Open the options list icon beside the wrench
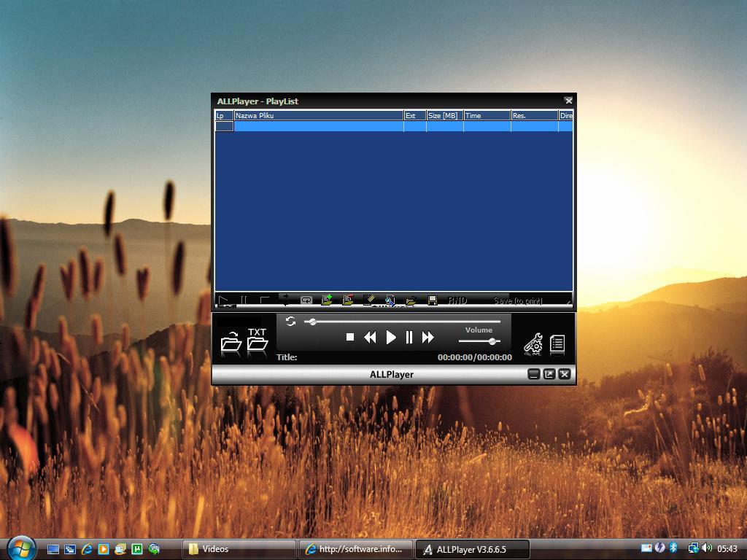This screenshot has height=560, width=747. [557, 343]
